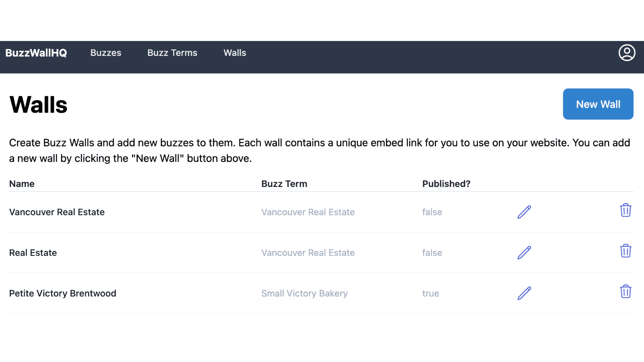Screen dimensions: 644x362
Task: Click the Vancouver Real Estate wall name
Action: pyautogui.click(x=57, y=212)
